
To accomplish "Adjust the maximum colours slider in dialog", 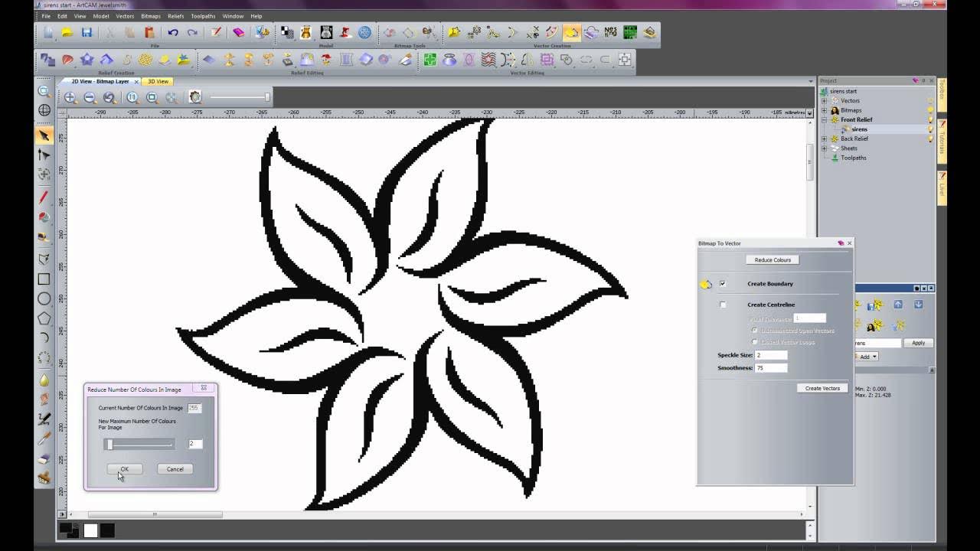I will click(x=139, y=444).
